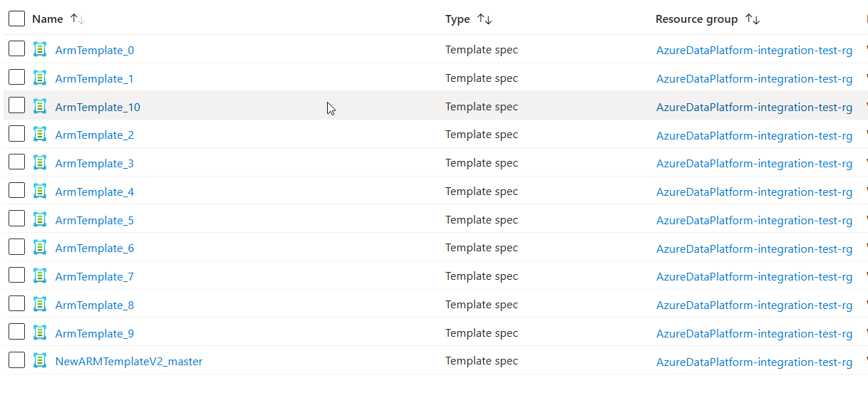
Task: Click the template spec icon beside ArmTemplate_7
Action: tap(40, 276)
